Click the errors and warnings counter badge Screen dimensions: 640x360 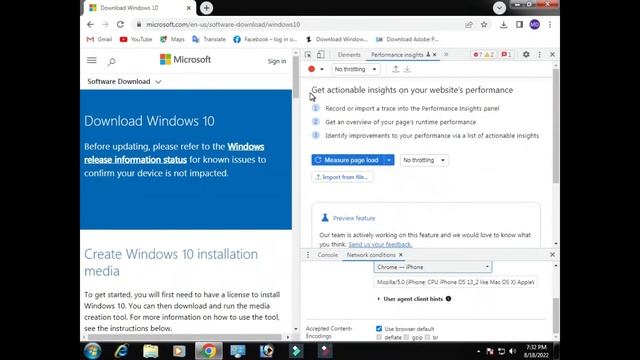click(483, 54)
